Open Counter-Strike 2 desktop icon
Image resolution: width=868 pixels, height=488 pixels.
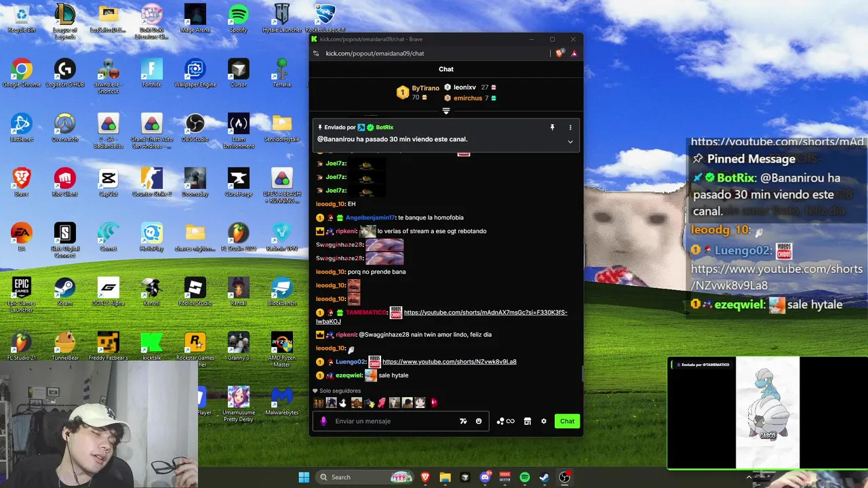point(152,182)
